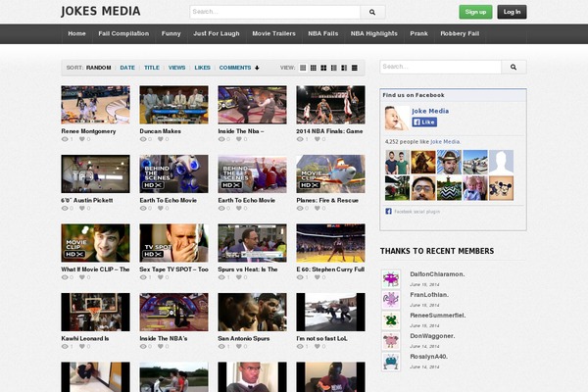Open the What If Movie CLIP thumbnail

point(96,243)
